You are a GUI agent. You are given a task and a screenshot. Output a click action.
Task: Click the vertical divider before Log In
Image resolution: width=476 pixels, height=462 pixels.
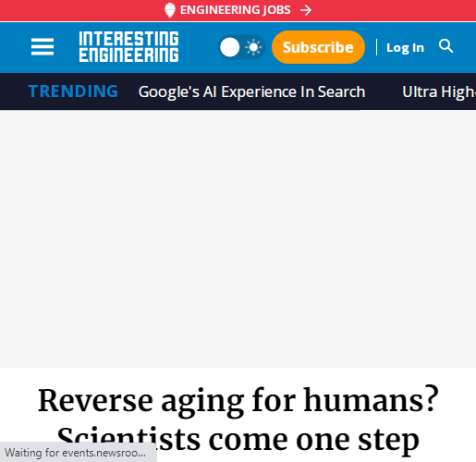point(376,47)
